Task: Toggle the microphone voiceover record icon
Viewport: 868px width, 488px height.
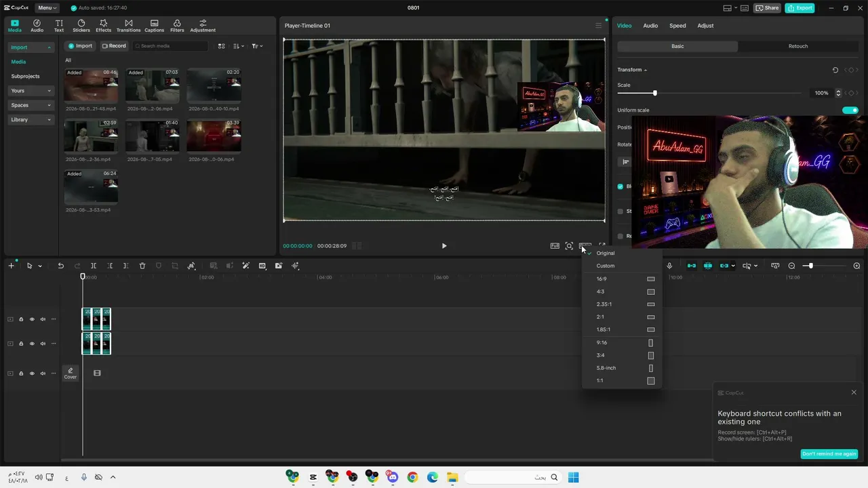Action: click(x=669, y=266)
